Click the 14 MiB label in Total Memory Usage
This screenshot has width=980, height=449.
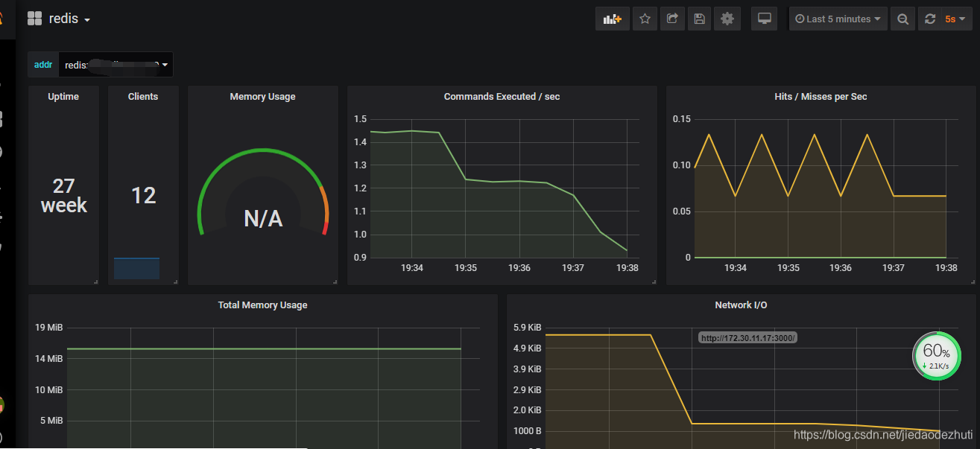49,359
